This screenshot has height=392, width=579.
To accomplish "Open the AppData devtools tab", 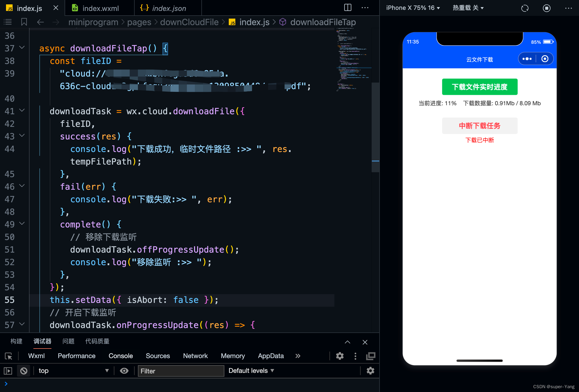I will point(271,356).
